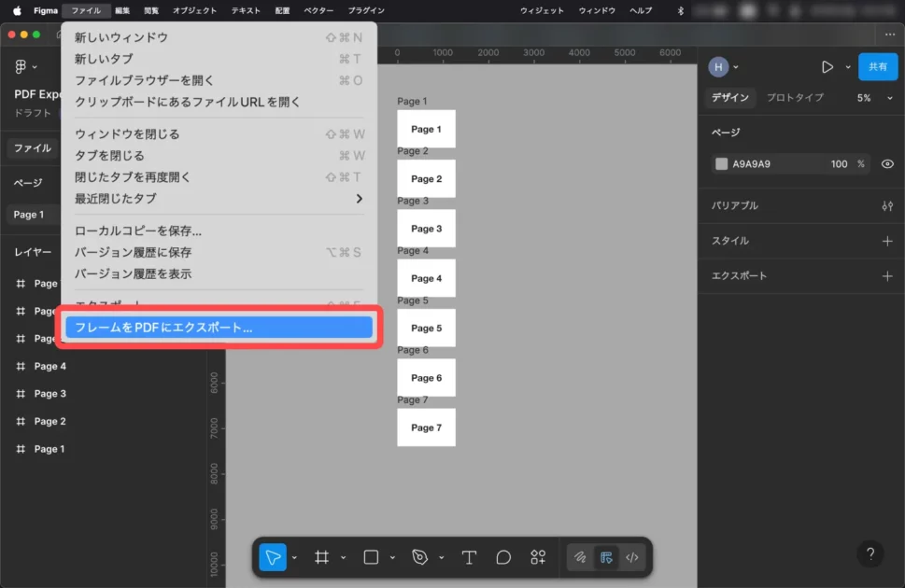Add a new Export setting
This screenshot has width=905, height=588.
887,276
